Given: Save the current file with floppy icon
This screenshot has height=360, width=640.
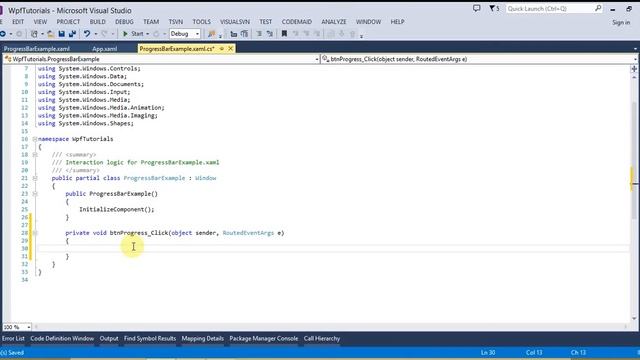Looking at the screenshot, I should coord(62,34).
